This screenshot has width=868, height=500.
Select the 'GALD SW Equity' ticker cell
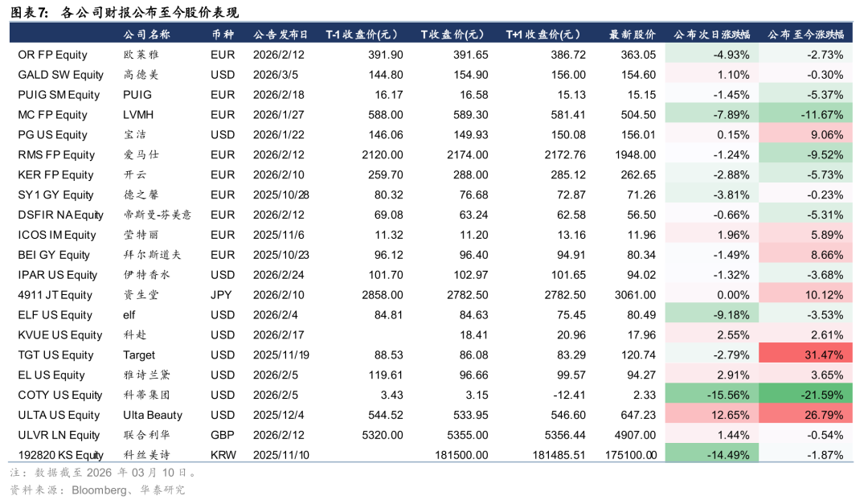(x=60, y=75)
